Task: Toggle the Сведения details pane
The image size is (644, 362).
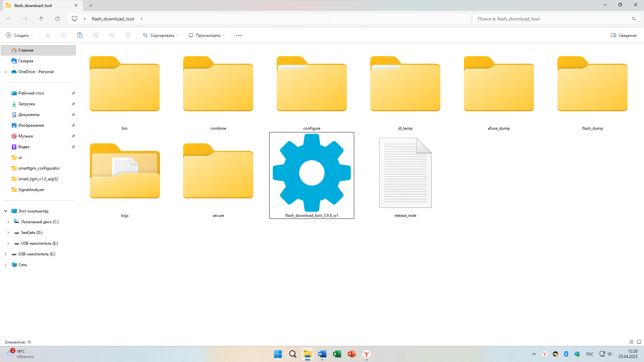Action: (x=624, y=35)
